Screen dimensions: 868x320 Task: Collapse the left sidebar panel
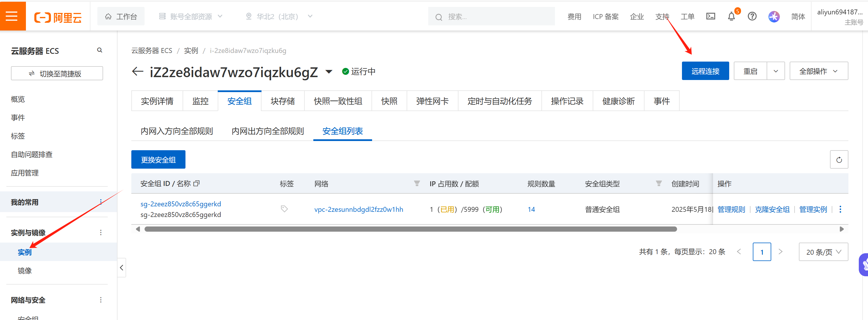point(122,267)
